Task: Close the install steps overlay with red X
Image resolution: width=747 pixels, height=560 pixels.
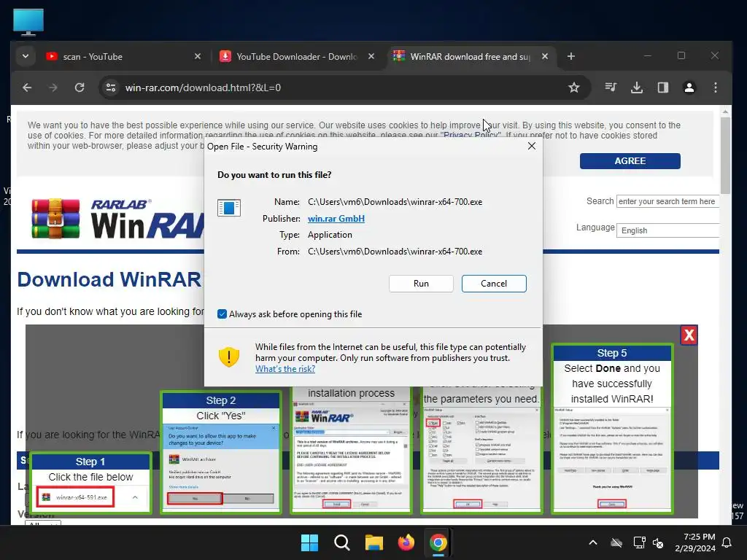Action: tap(689, 335)
